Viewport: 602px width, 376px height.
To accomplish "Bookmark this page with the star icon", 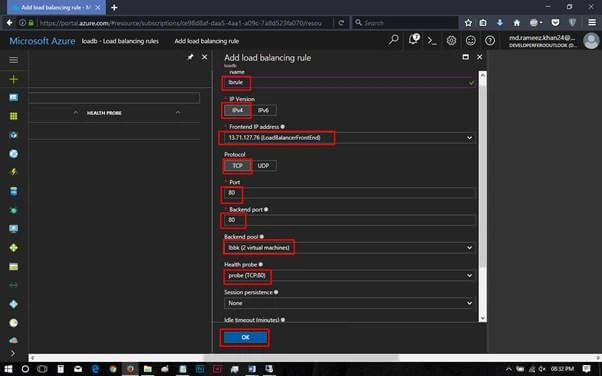I will 468,23.
